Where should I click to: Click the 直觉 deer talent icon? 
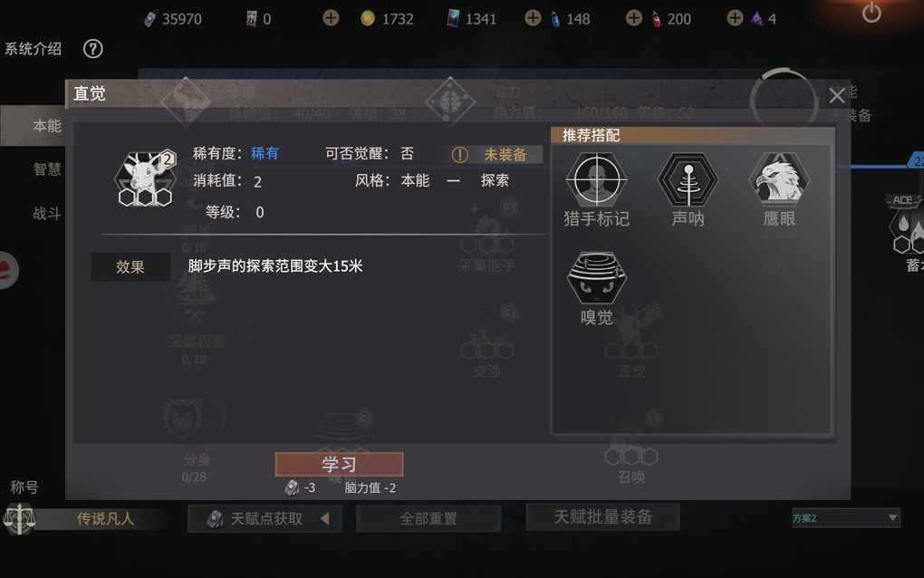click(146, 178)
